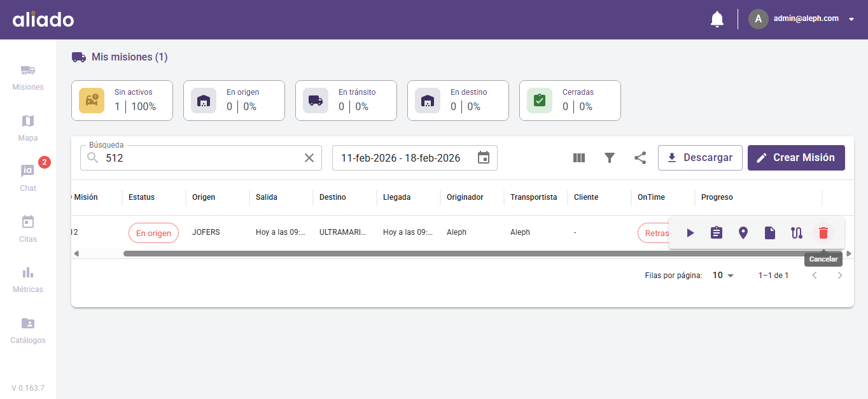Open Chat in the sidebar
The height and width of the screenshot is (399, 868).
(x=27, y=178)
